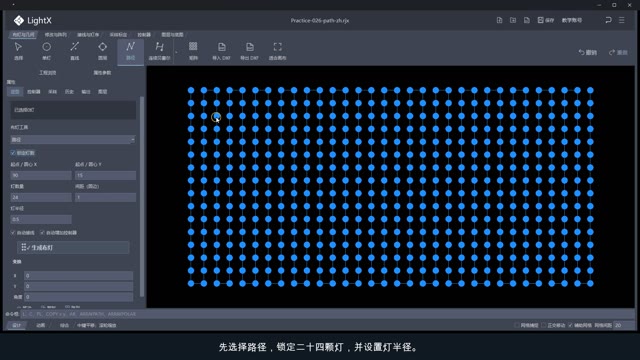Toggle the grid snap checkbox in status bar
640x360 pixels.
pos(517,325)
